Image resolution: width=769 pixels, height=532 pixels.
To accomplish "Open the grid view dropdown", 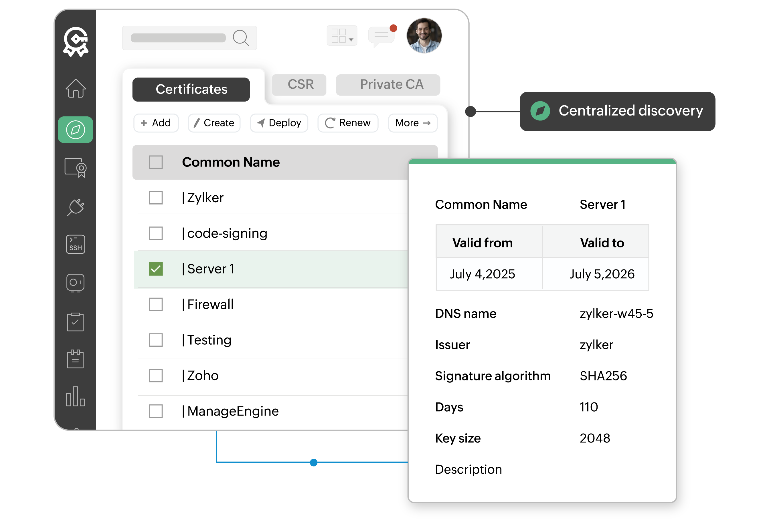I will (342, 36).
